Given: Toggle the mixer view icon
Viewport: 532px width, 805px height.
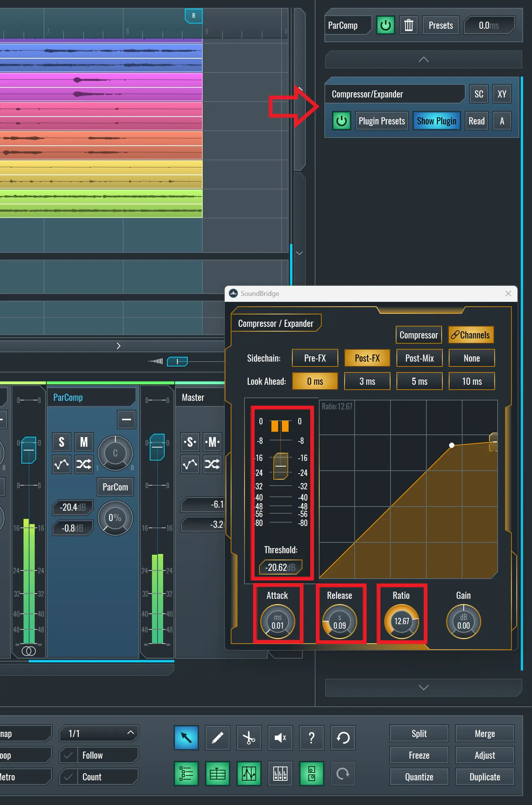Looking at the screenshot, I should pyautogui.click(x=280, y=774).
